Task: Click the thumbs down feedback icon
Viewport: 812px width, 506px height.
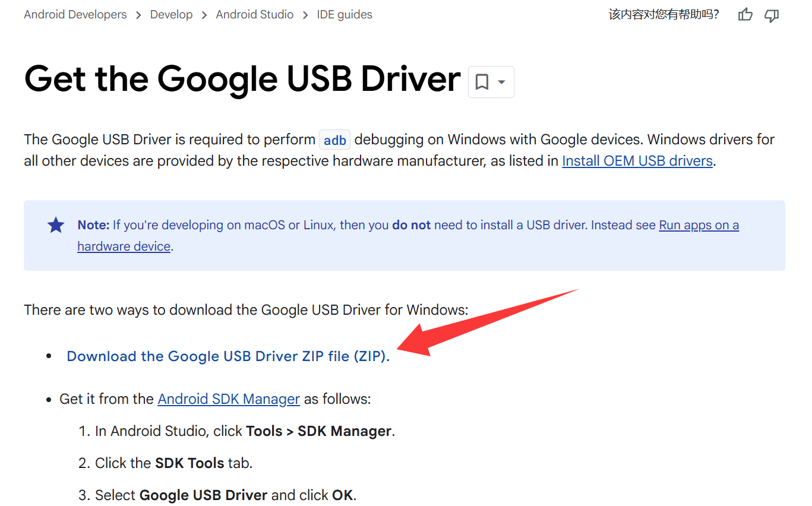Action: [772, 15]
